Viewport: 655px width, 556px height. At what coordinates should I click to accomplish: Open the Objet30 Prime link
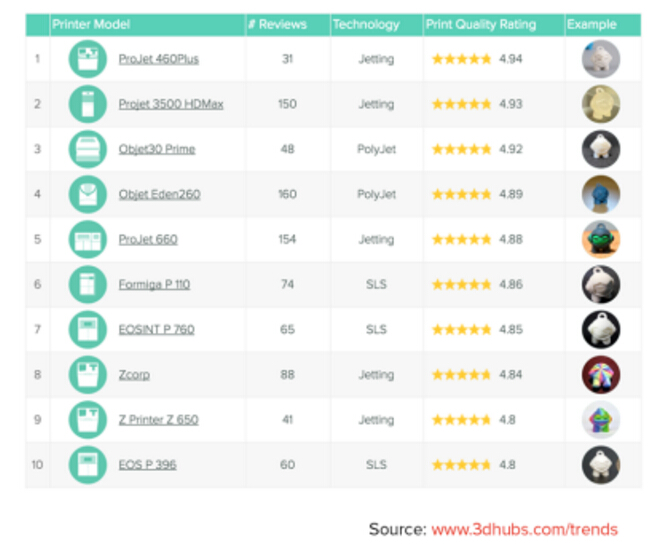click(x=157, y=150)
